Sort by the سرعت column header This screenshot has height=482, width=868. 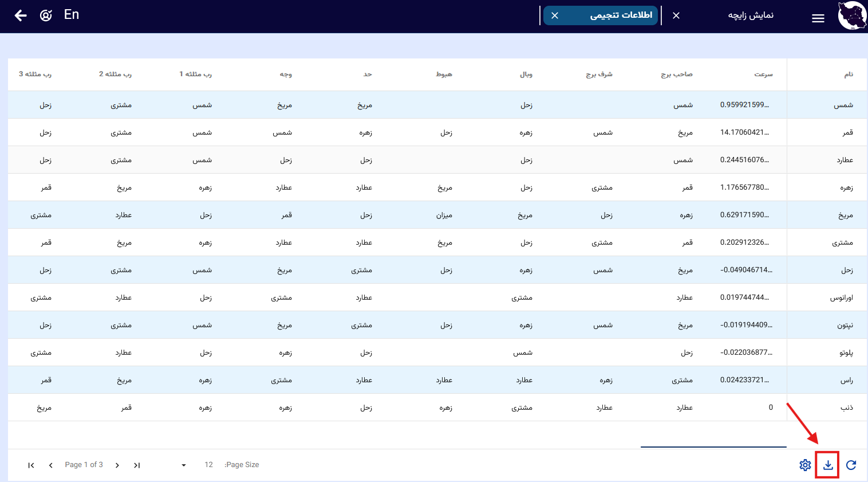(763, 75)
